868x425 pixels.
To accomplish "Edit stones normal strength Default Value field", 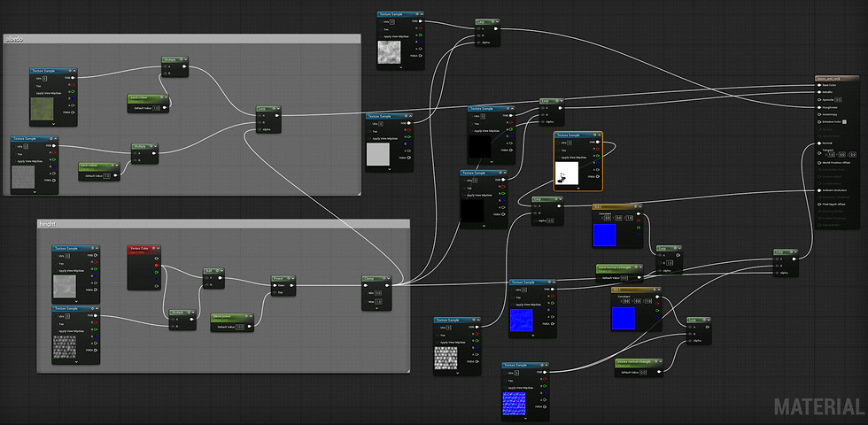I will [x=643, y=373].
